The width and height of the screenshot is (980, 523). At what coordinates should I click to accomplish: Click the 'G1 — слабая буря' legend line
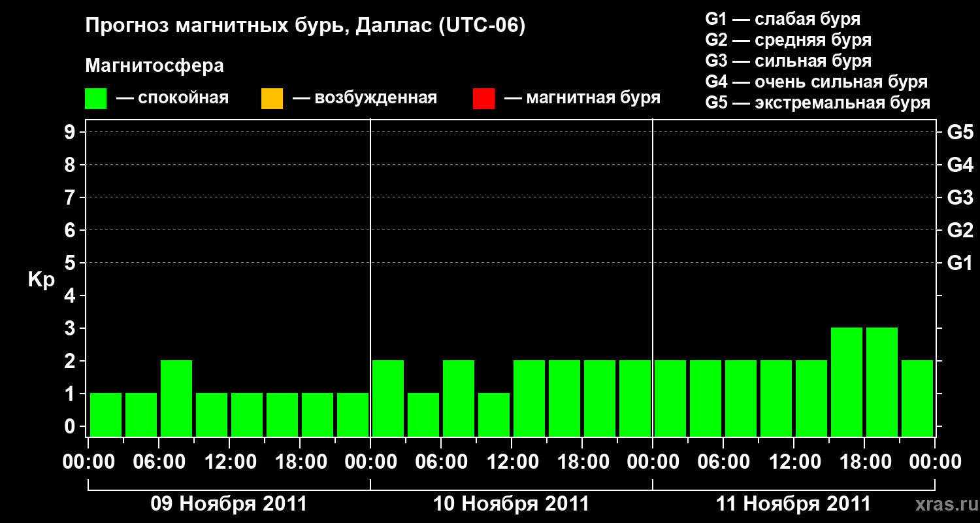[x=783, y=19]
